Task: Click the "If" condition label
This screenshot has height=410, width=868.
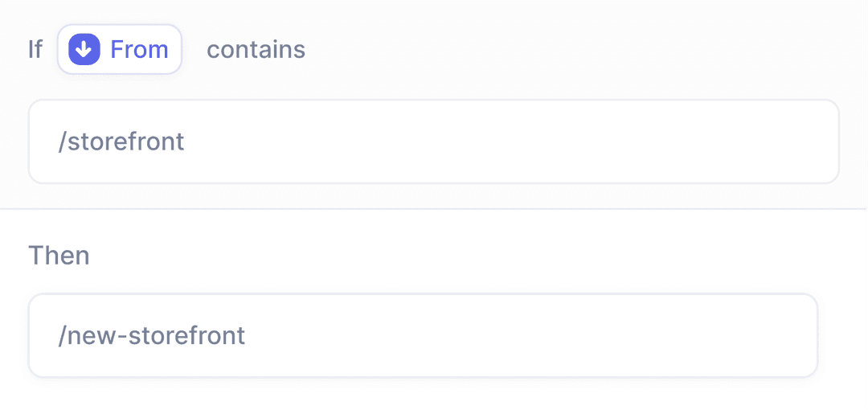Action: (x=35, y=50)
